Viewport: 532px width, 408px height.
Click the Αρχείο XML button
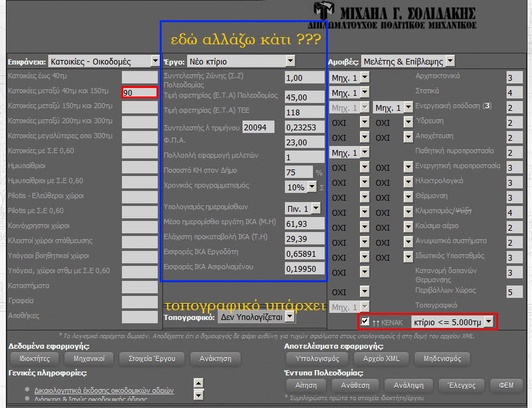pyautogui.click(x=381, y=358)
